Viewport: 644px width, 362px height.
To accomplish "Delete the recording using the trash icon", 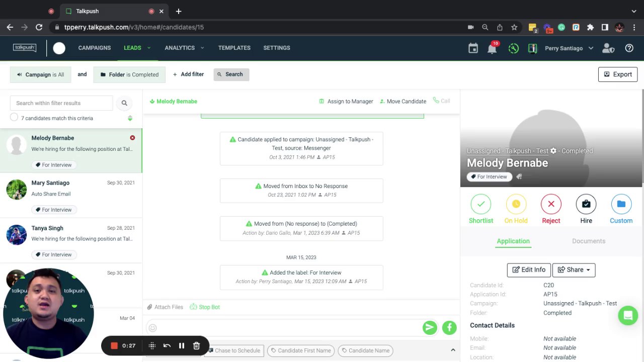I will 196,345.
